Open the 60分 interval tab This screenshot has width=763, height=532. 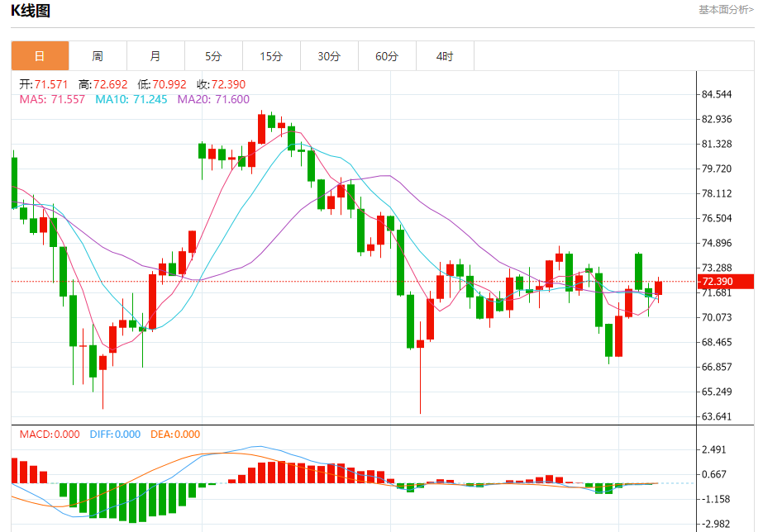388,56
